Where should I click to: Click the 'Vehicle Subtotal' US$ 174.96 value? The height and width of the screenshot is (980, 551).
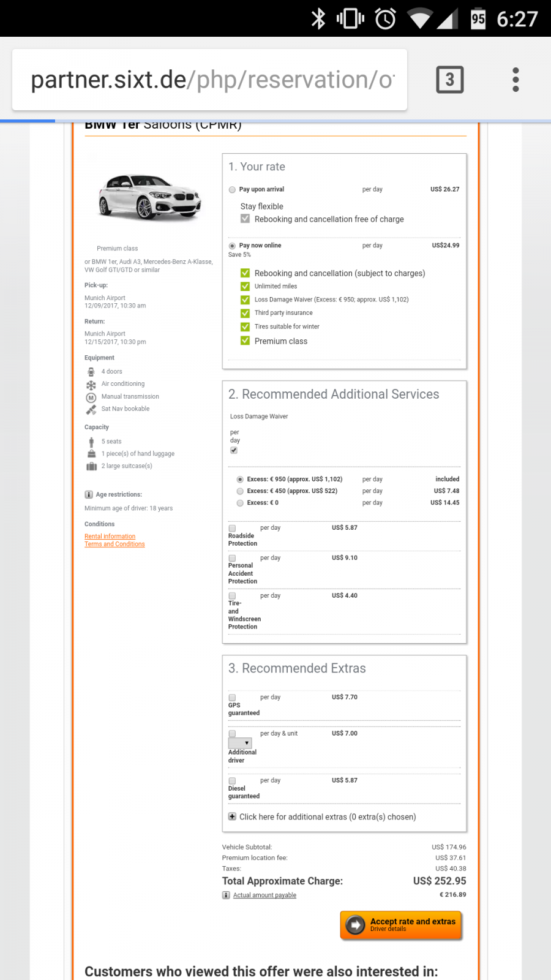click(x=449, y=848)
